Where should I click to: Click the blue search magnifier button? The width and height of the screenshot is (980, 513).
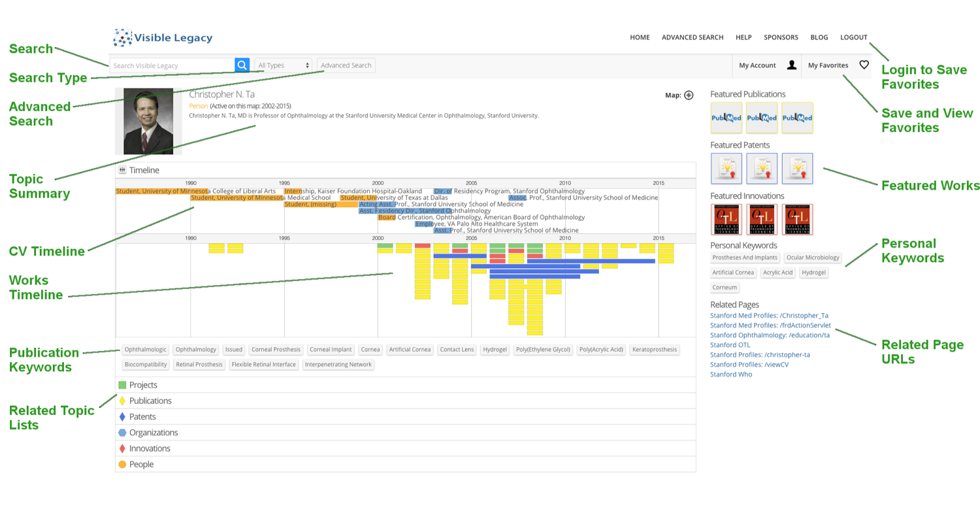pos(242,65)
